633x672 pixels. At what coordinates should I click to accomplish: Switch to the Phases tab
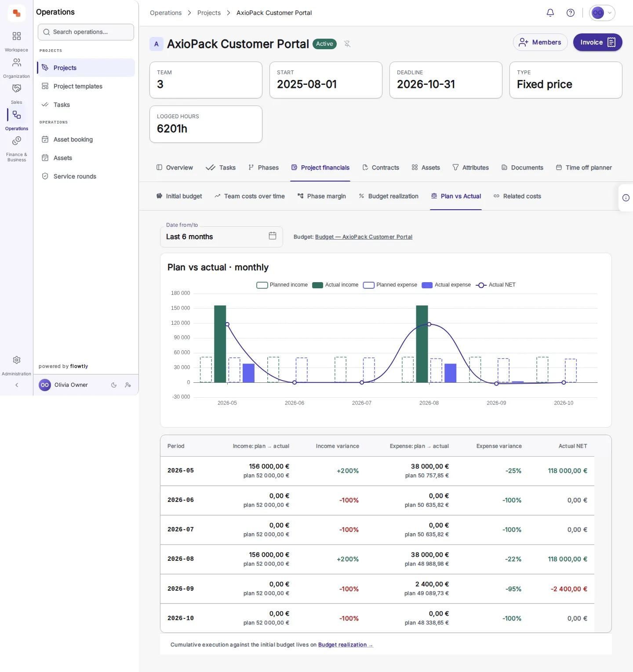point(264,167)
